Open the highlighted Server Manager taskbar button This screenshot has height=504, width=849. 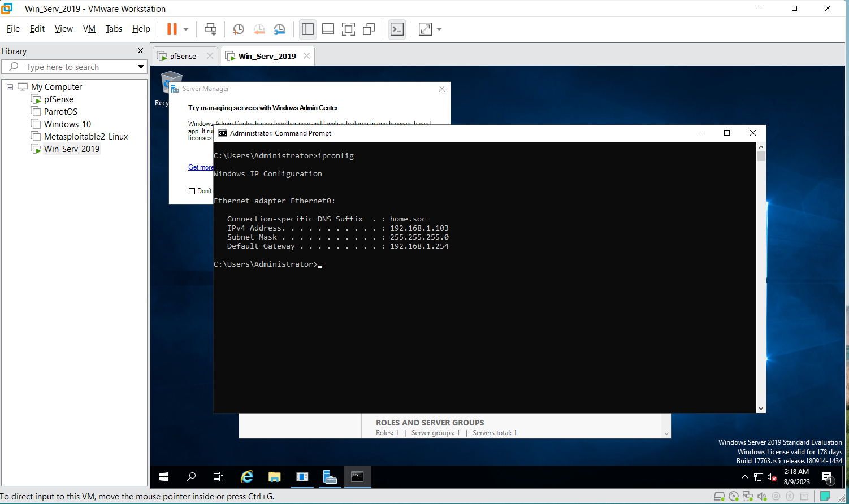(x=302, y=477)
